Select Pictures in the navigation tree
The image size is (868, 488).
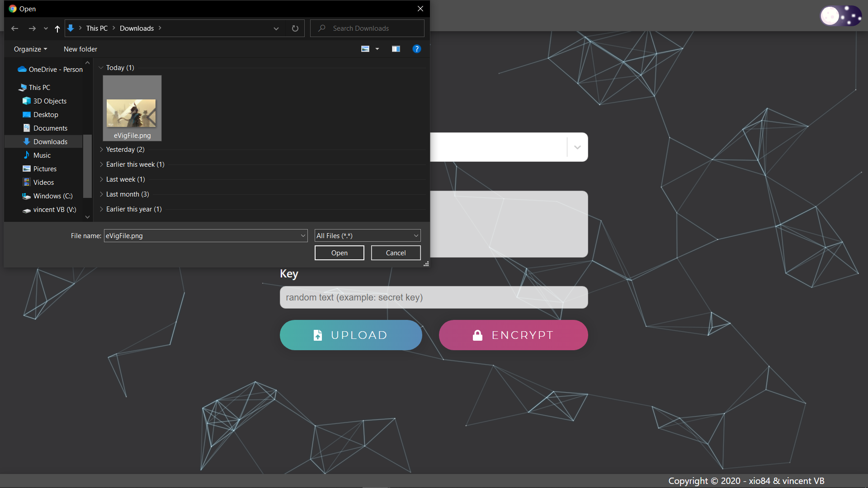click(45, 169)
